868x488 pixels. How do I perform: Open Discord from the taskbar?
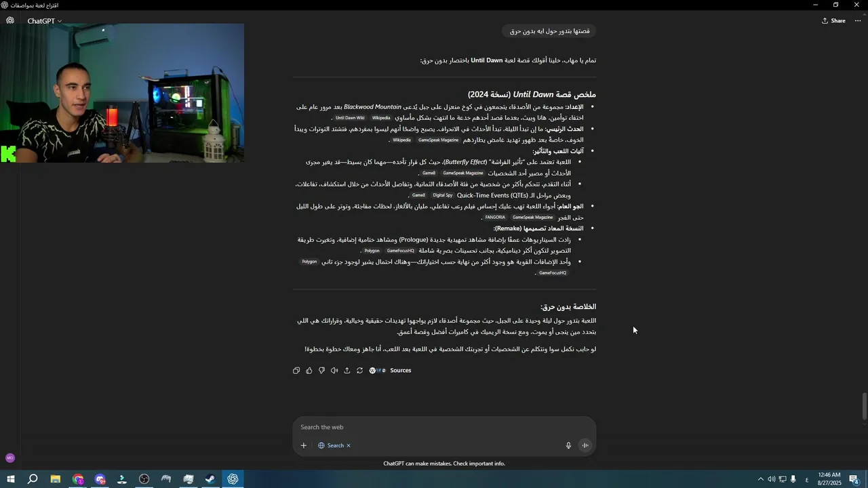pyautogui.click(x=100, y=479)
